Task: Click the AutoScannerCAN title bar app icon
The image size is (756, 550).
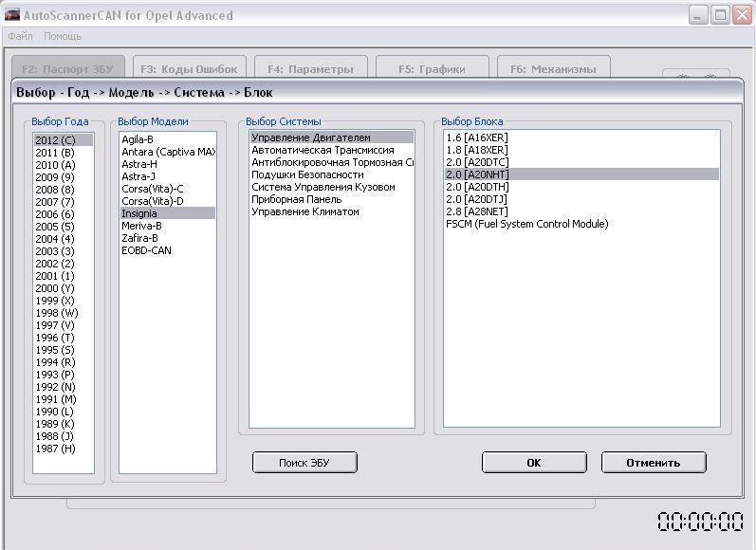Action: pos(12,15)
